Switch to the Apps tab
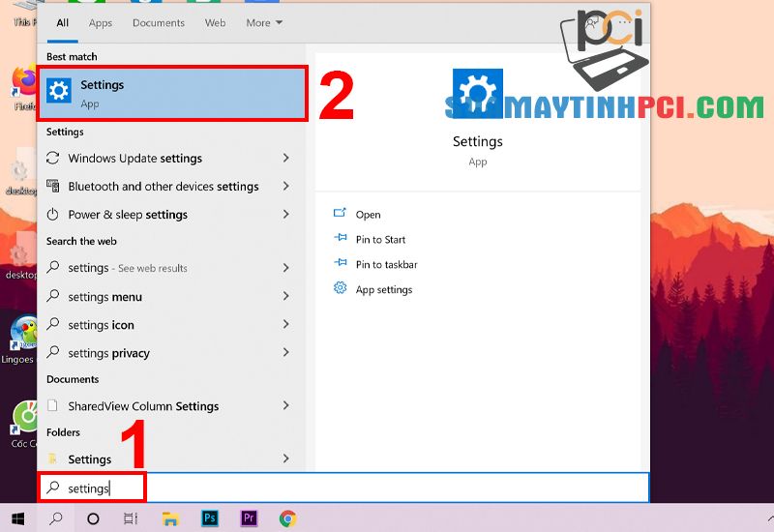 point(101,22)
